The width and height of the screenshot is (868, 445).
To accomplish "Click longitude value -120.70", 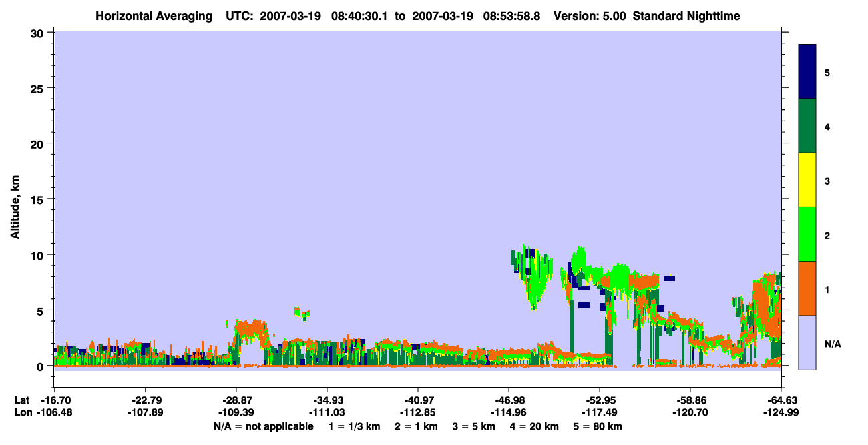I will pos(690,412).
